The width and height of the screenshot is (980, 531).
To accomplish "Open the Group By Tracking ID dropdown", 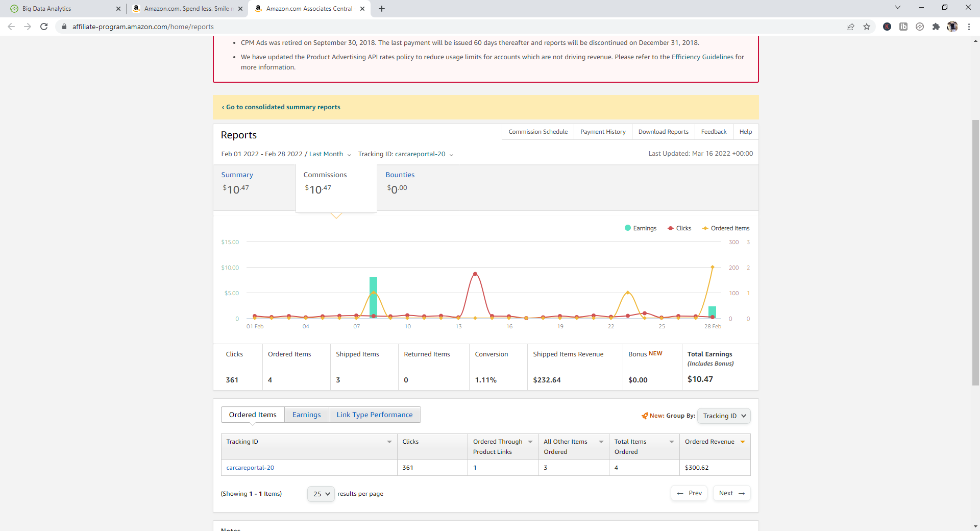I will tap(724, 416).
